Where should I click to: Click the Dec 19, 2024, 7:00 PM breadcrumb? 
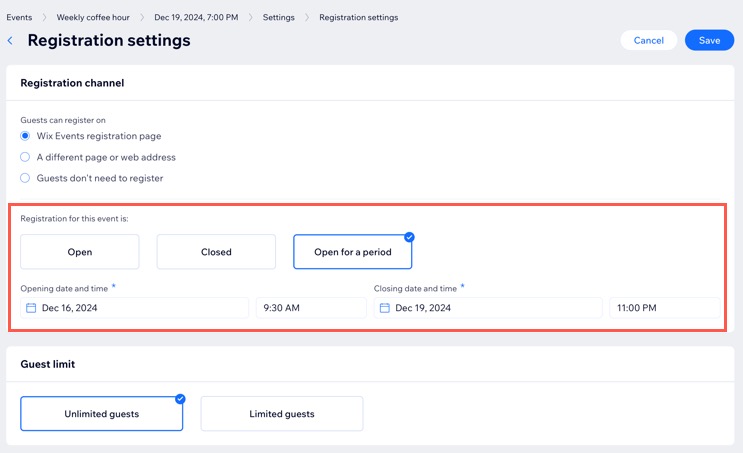pyautogui.click(x=196, y=18)
